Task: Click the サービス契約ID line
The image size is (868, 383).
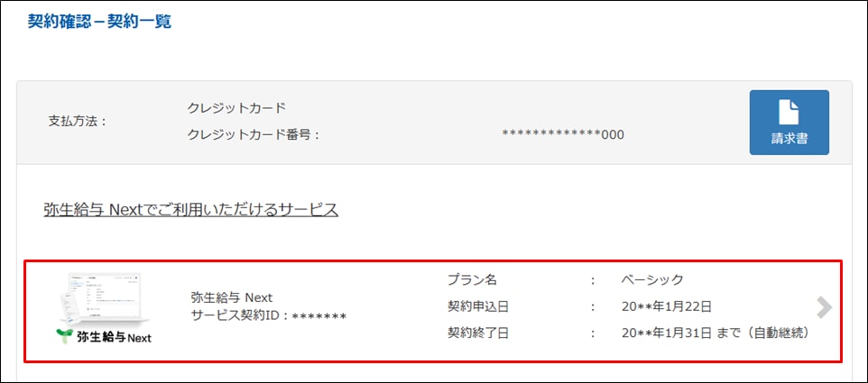Action: 268,315
